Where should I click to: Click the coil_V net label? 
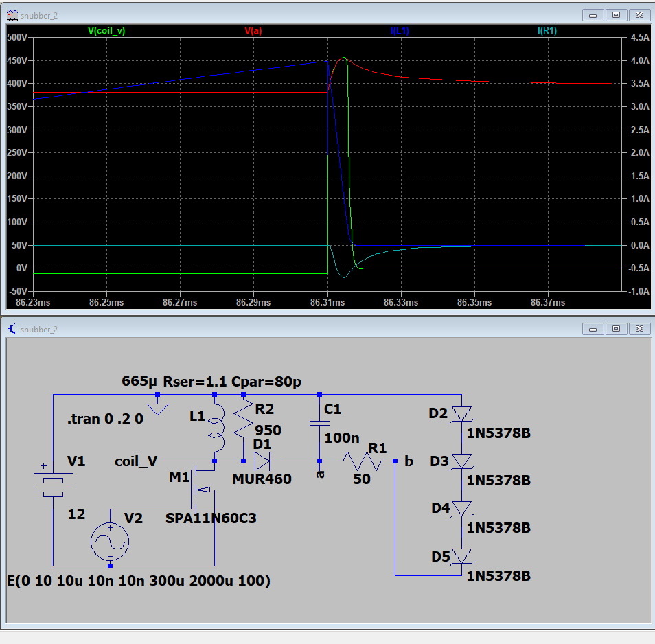pos(136,461)
